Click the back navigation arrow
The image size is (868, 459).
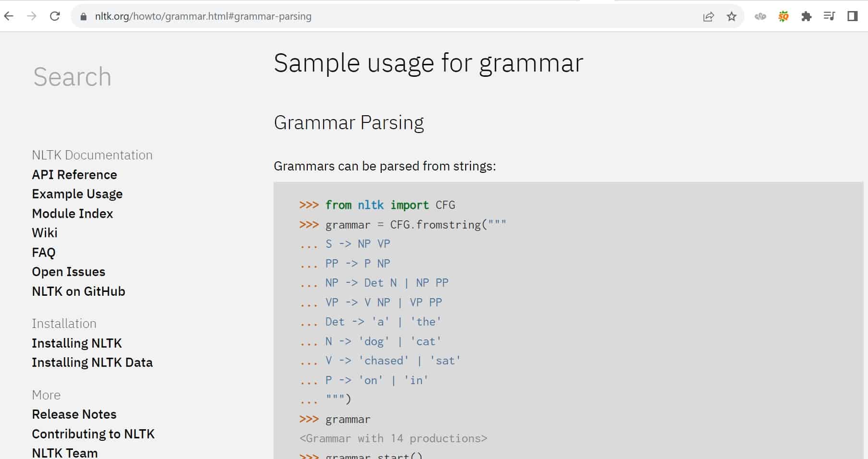[x=9, y=16]
